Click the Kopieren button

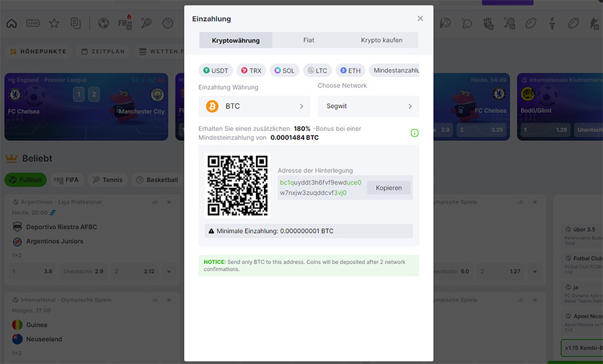click(389, 188)
